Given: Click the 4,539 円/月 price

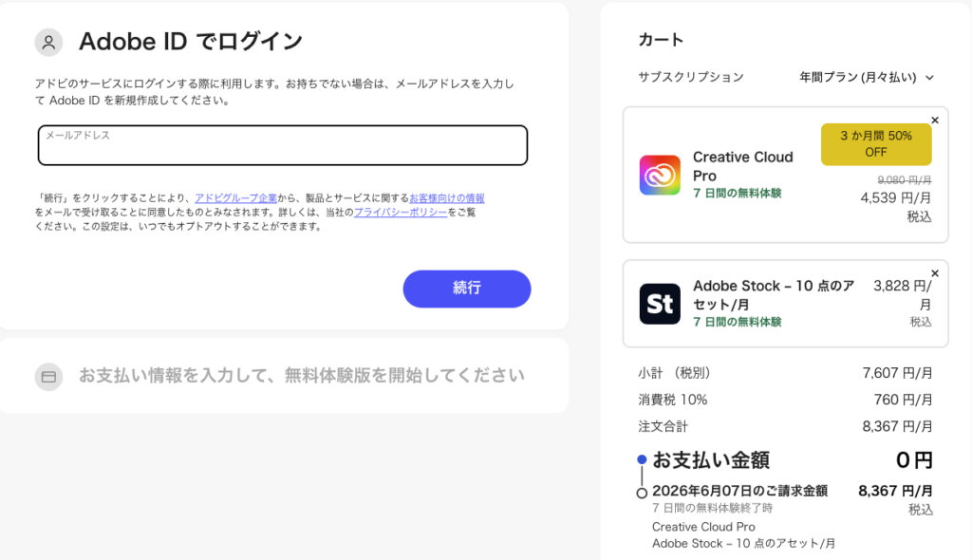Looking at the screenshot, I should click(896, 197).
